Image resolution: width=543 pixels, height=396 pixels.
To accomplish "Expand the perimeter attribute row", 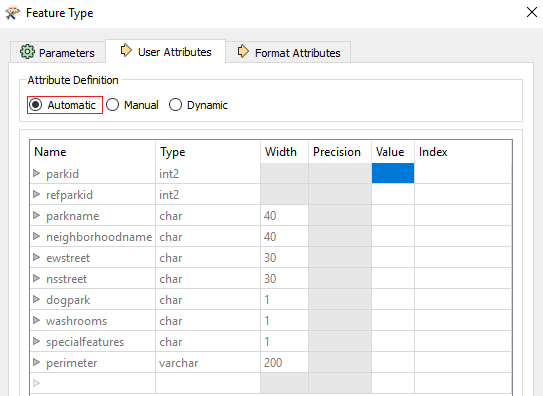I will coord(36,362).
